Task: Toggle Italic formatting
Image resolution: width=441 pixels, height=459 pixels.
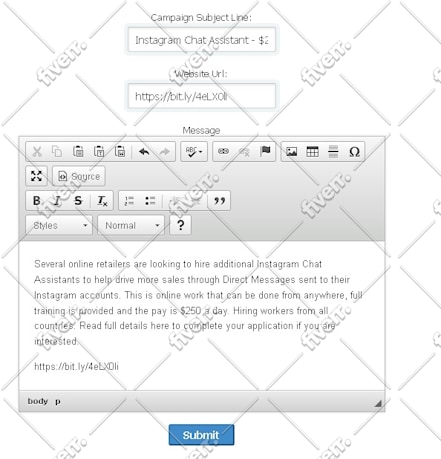Action: tap(57, 201)
